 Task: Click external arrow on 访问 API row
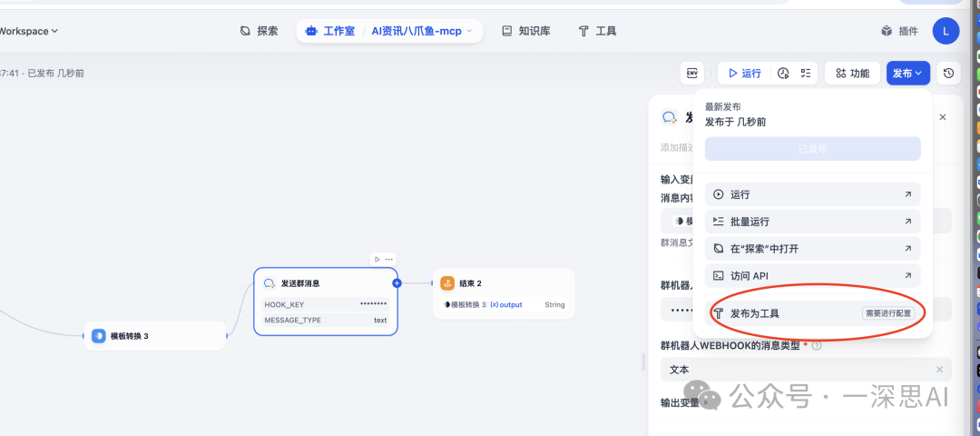pyautogui.click(x=908, y=275)
